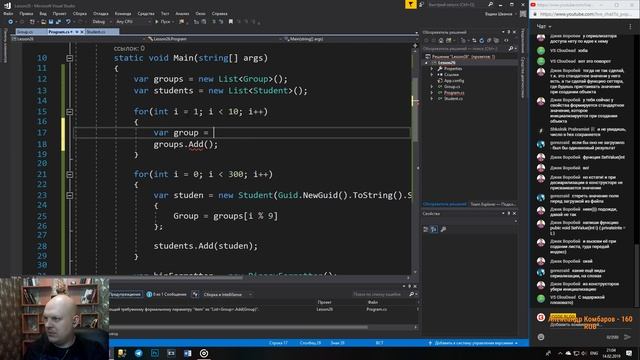Viewport: 640px width, 360px height.
Task: Click the Properties panel categorized icon
Action: [x=426, y=229]
